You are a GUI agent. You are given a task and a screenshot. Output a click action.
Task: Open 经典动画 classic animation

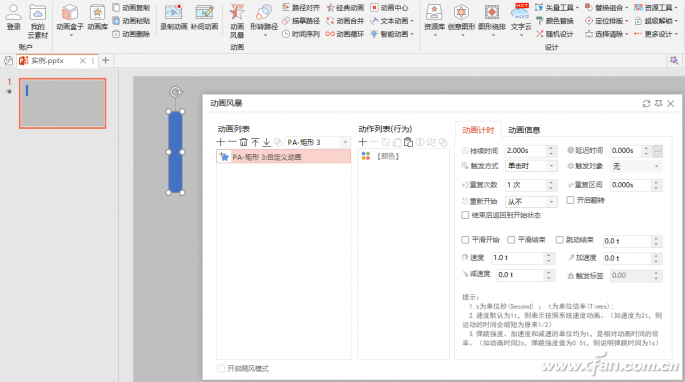coord(345,7)
